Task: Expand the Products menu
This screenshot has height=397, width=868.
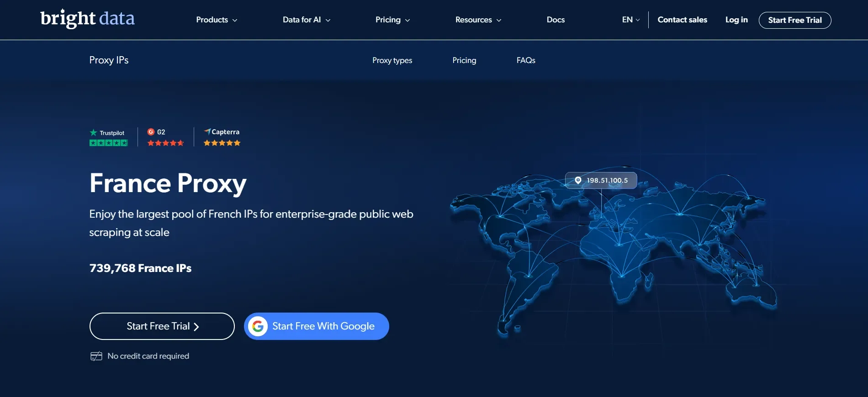Action: coord(217,20)
